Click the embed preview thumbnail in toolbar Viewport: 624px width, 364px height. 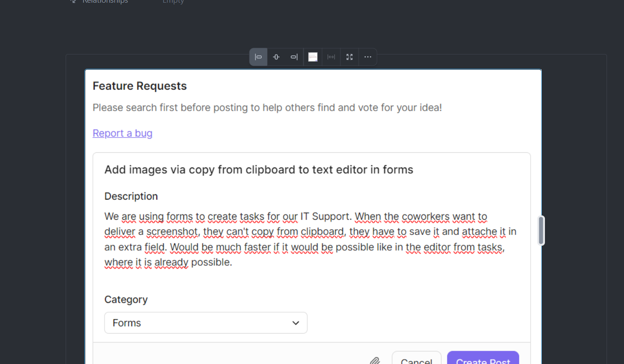[x=313, y=57]
